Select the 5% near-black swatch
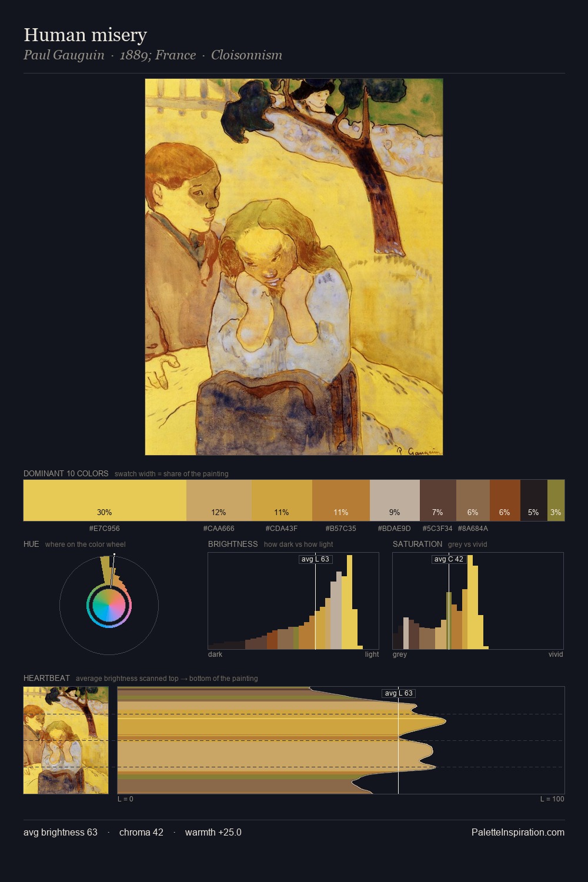The height and width of the screenshot is (882, 588). [534, 500]
